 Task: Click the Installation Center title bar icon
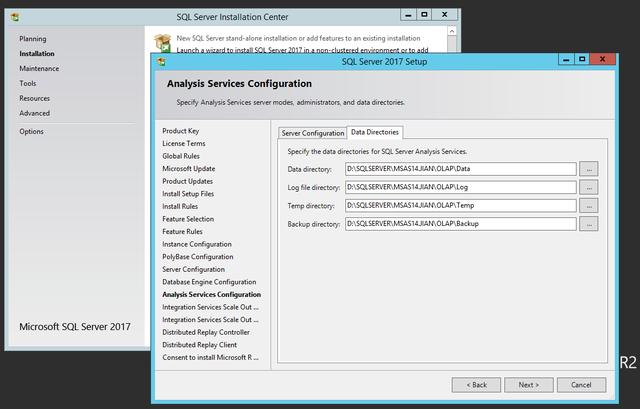(15, 17)
